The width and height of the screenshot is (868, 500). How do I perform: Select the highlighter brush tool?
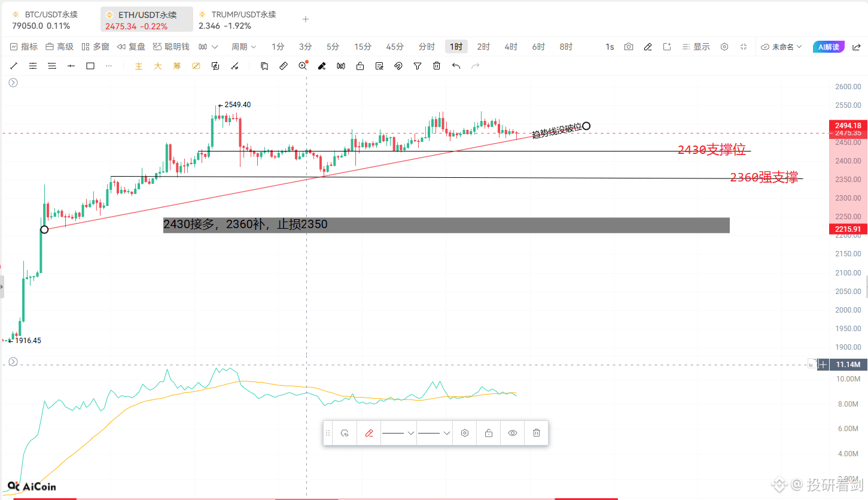[322, 66]
